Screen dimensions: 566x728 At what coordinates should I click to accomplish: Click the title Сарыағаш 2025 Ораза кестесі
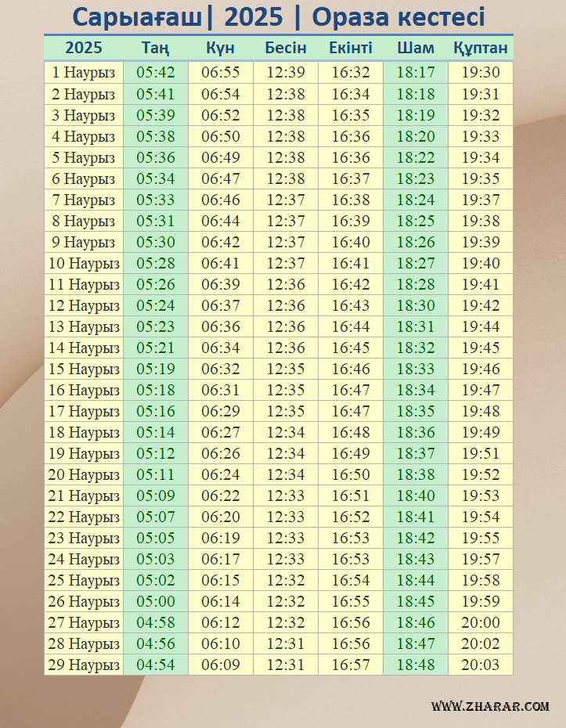tap(279, 17)
